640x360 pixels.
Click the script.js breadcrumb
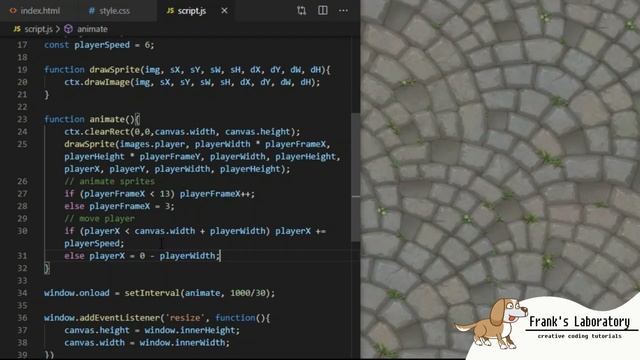(x=38, y=29)
